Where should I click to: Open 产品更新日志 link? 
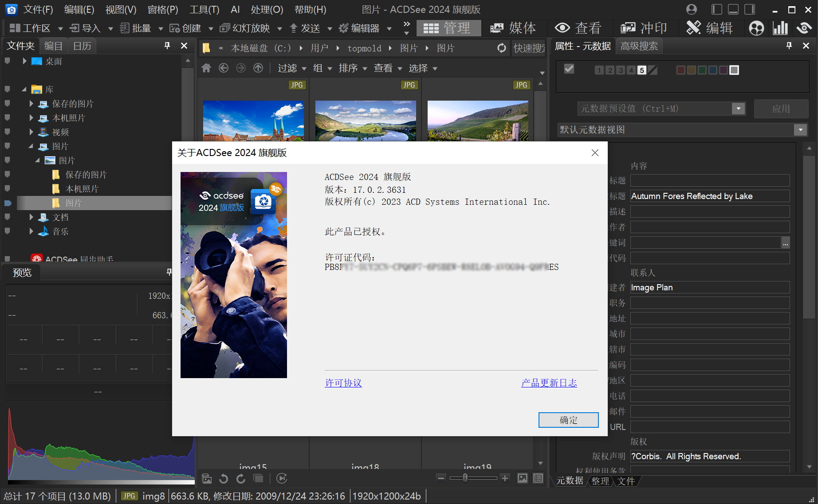549,383
